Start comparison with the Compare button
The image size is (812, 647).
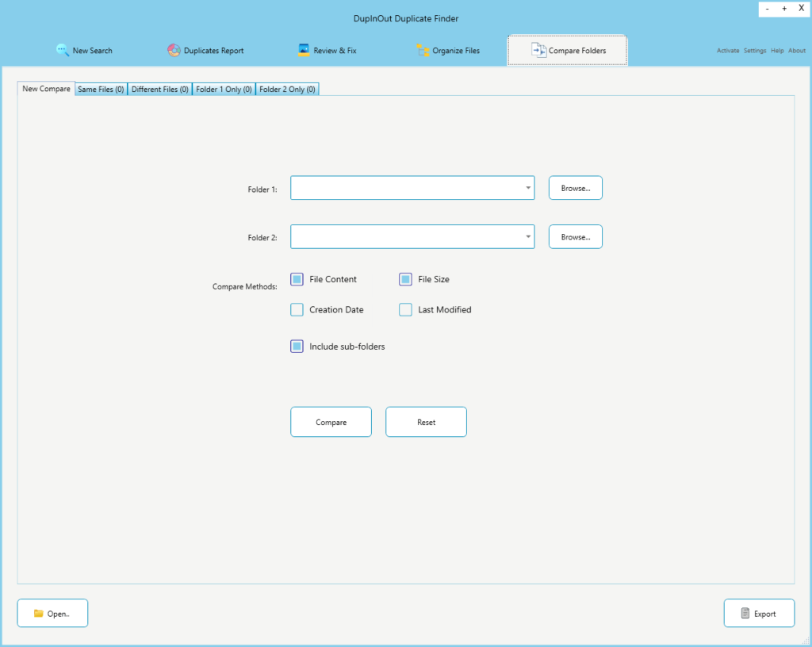pos(331,422)
